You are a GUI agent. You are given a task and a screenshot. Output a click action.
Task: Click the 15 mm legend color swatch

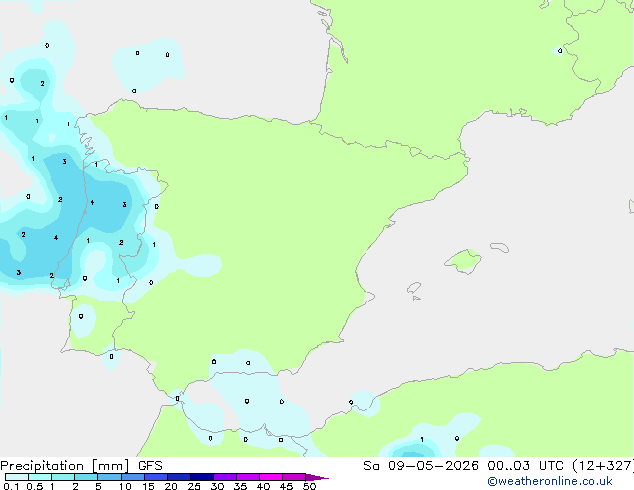[x=156, y=477]
